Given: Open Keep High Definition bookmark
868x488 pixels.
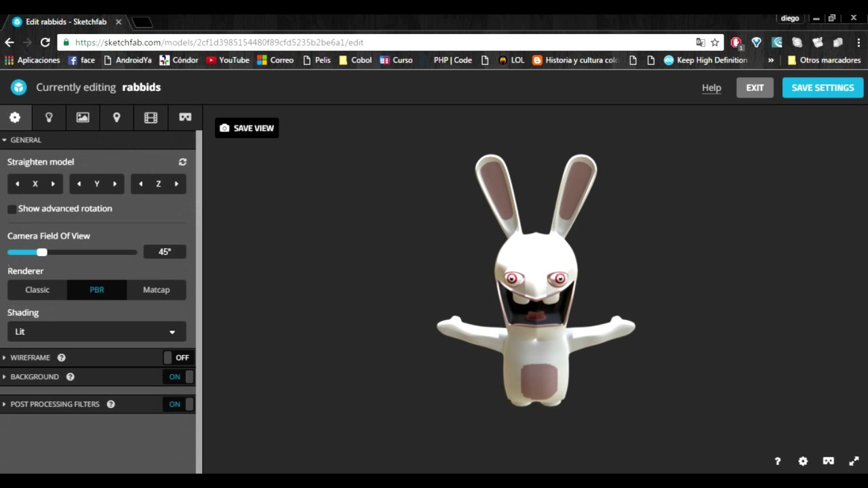Looking at the screenshot, I should (705, 60).
